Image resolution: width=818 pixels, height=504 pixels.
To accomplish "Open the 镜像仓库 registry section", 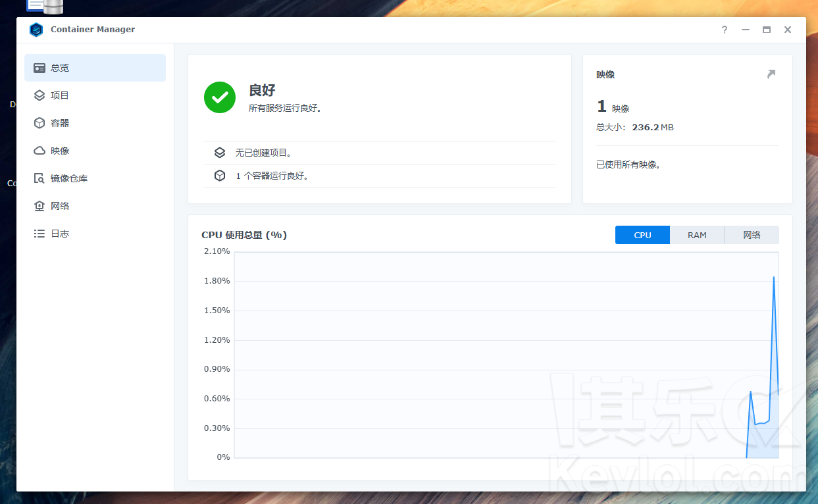I will tap(68, 178).
